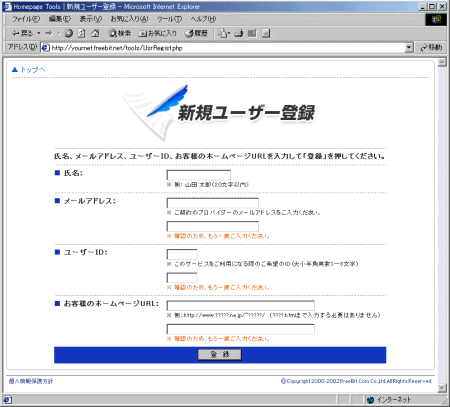
Task: Open the History (履歴) toolbar button
Action: pyautogui.click(x=196, y=33)
